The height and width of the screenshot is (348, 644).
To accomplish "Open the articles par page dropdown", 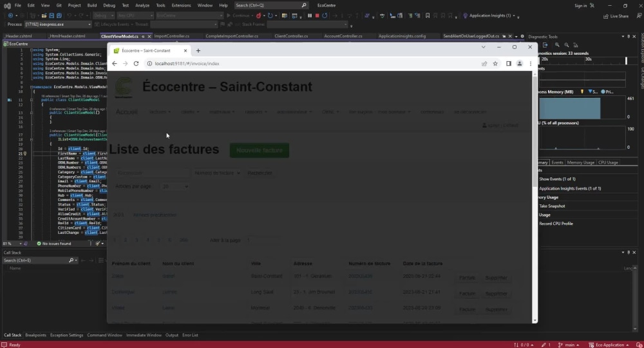I will pos(175,186).
